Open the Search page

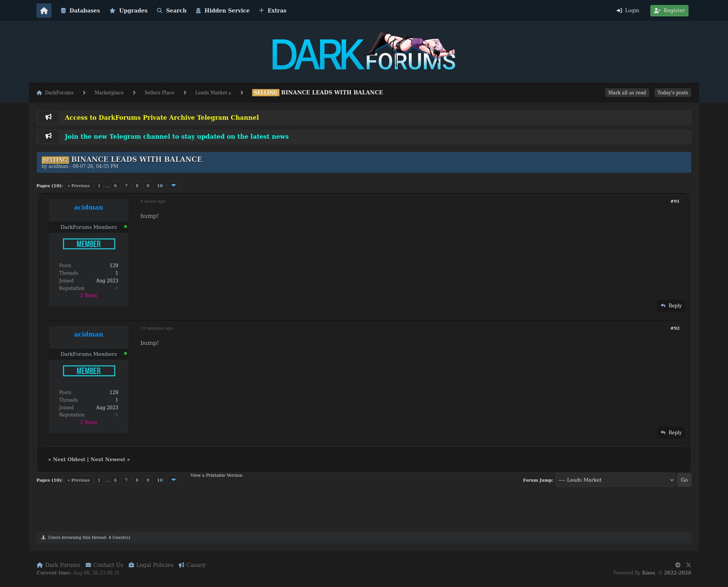(172, 11)
